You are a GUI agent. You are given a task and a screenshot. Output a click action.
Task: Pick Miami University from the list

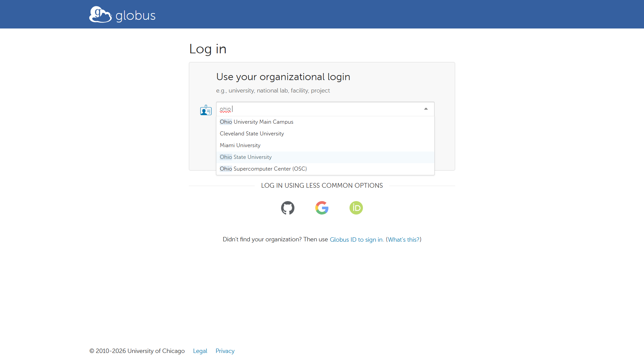[325, 145]
